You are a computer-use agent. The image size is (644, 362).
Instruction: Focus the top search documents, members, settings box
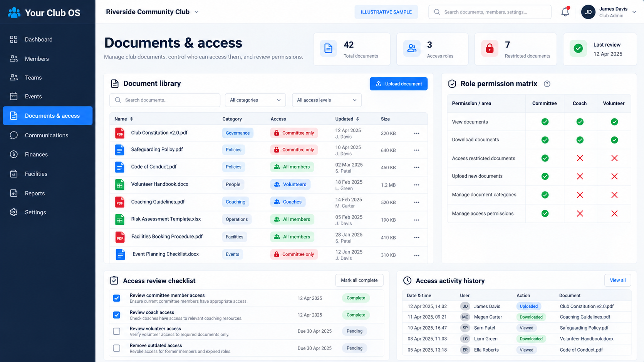(490, 12)
